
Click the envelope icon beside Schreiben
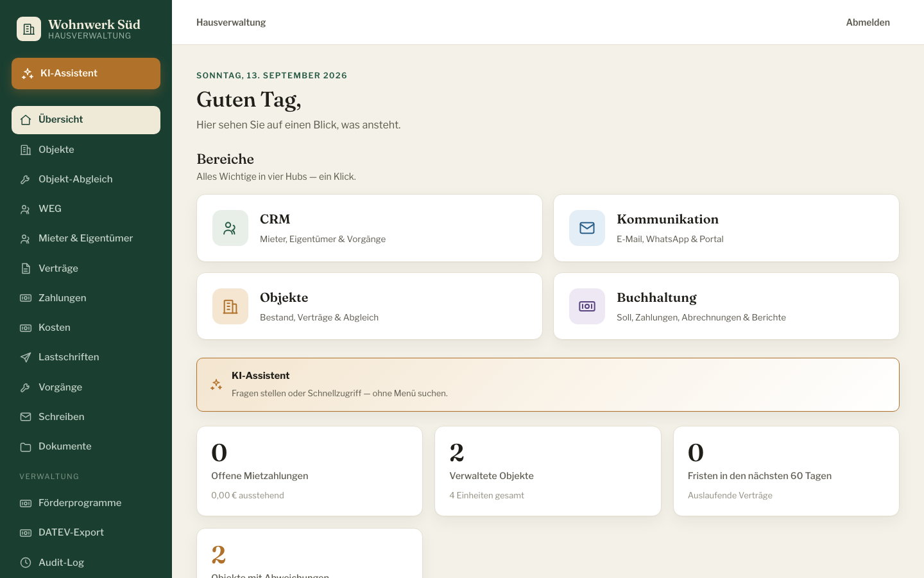26,417
